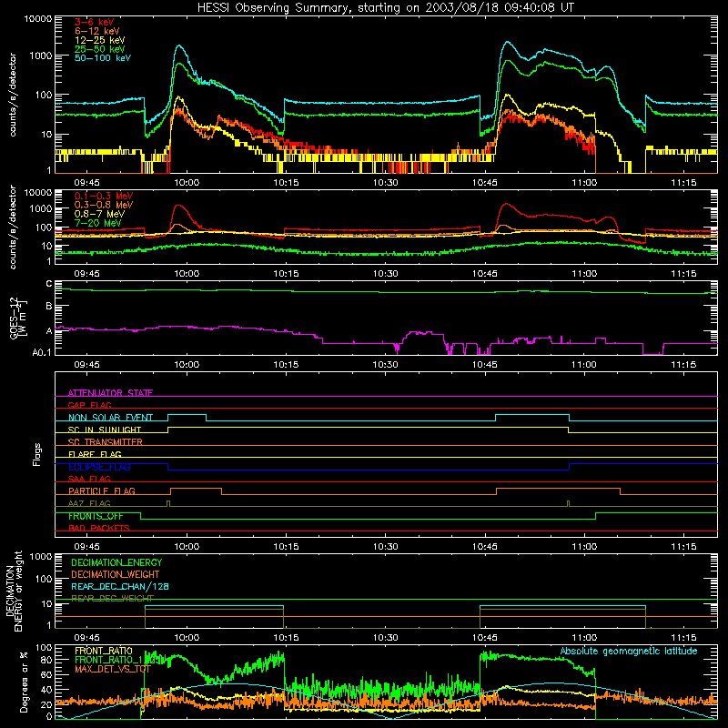Select the FRONTS_OFF flag label
728x728 pixels.
96,516
